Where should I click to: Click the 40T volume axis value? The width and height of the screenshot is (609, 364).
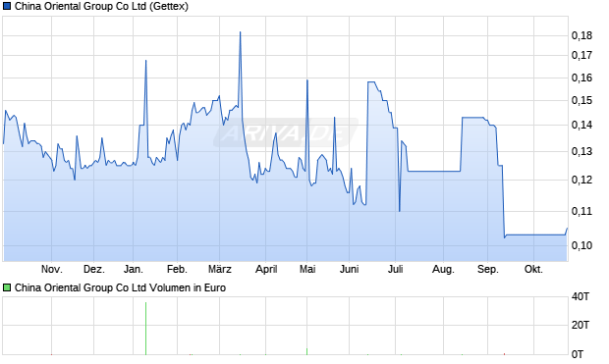(581, 297)
